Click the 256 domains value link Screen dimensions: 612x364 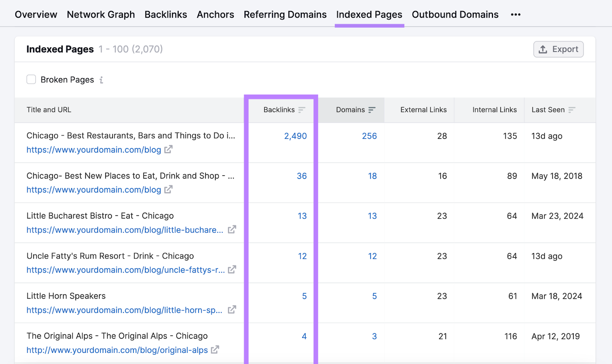tap(369, 136)
